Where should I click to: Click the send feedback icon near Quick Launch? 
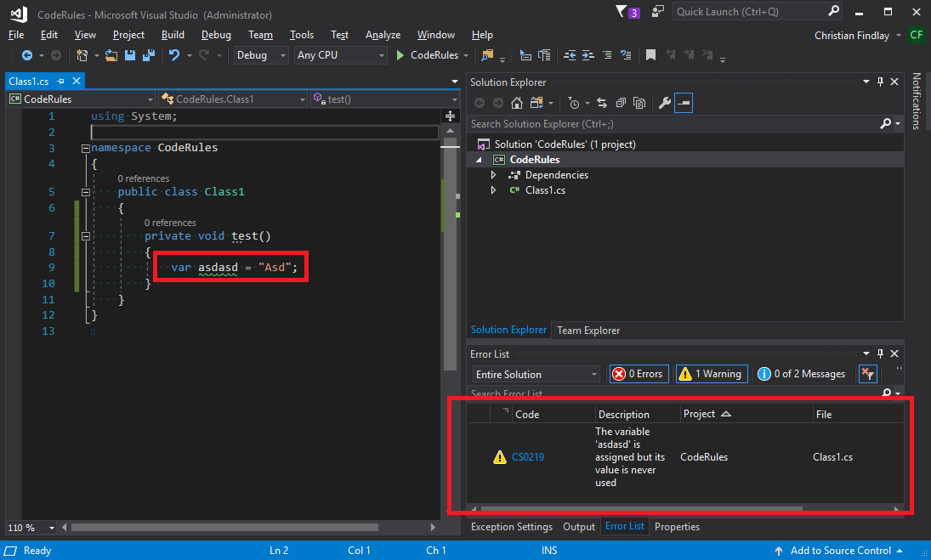pos(657,11)
